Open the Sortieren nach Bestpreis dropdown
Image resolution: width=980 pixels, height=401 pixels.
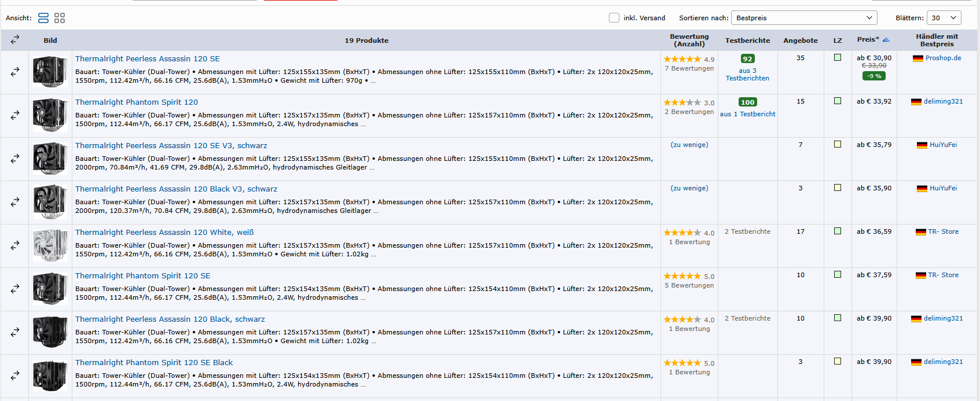[804, 18]
